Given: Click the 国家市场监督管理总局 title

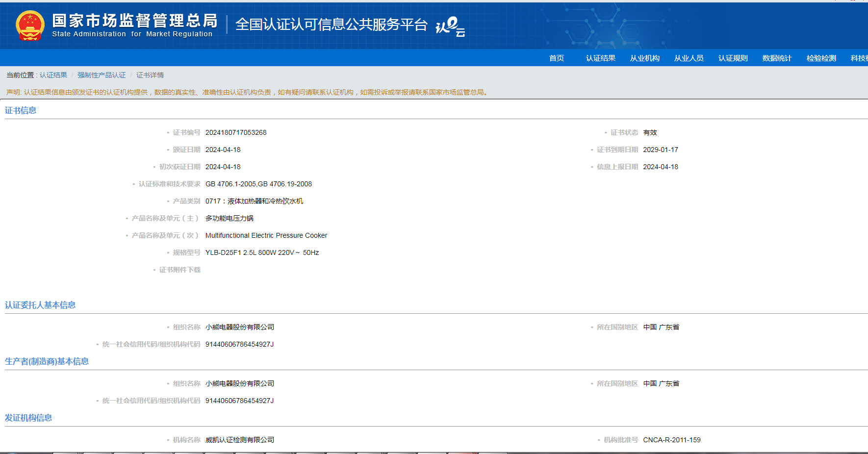Looking at the screenshot, I should coord(135,21).
